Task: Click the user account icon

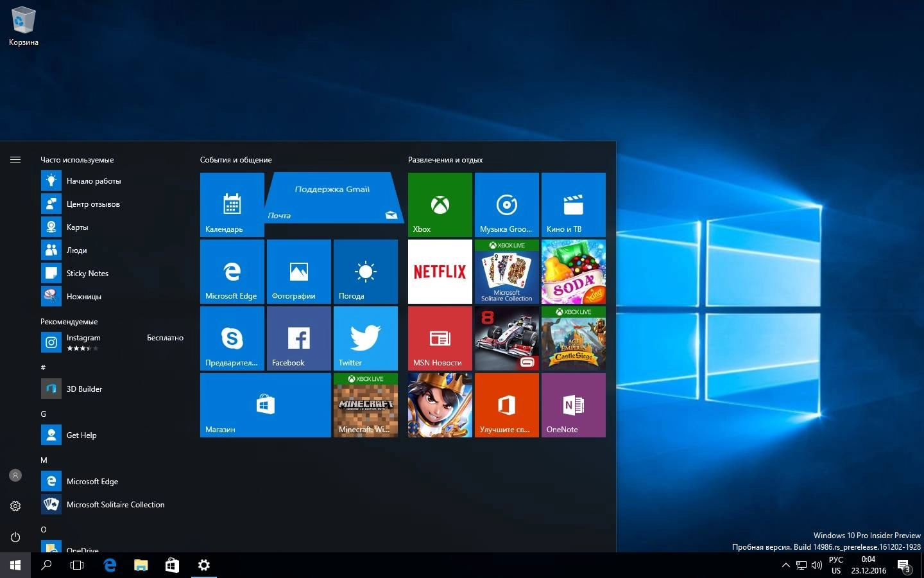Action: point(15,475)
